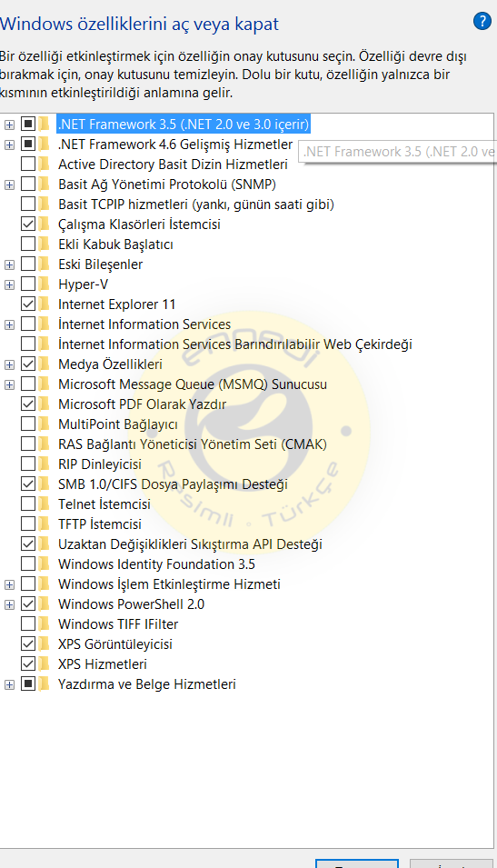The height and width of the screenshot is (868, 497).
Task: Expand İnternet Information Services node
Action: 9,324
